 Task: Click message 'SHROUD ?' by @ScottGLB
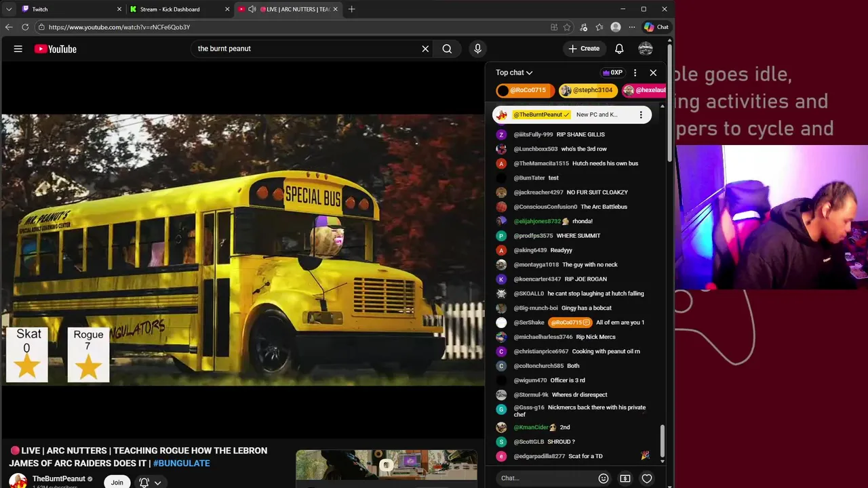click(x=561, y=442)
